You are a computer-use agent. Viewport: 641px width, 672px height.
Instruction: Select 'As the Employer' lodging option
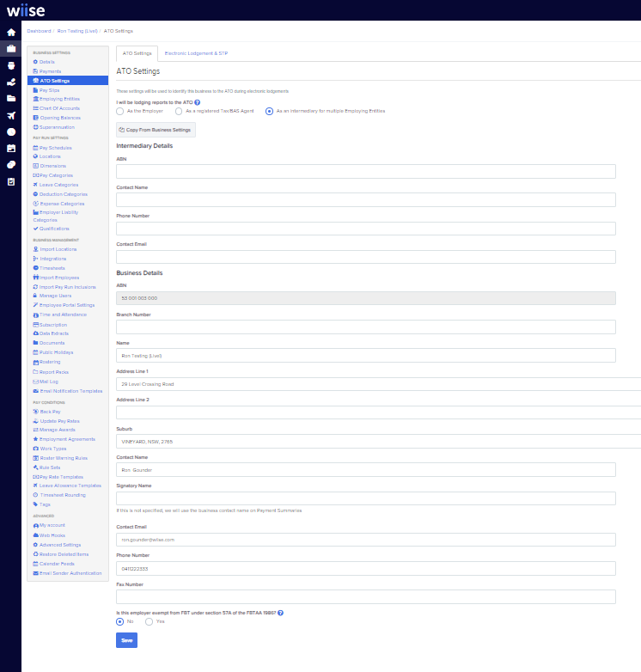click(x=120, y=111)
